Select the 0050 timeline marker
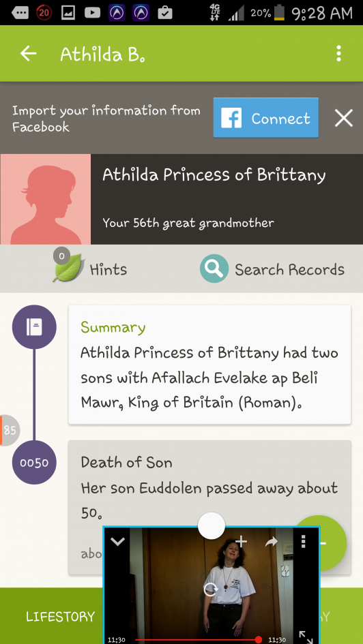363x644 pixels. (34, 463)
